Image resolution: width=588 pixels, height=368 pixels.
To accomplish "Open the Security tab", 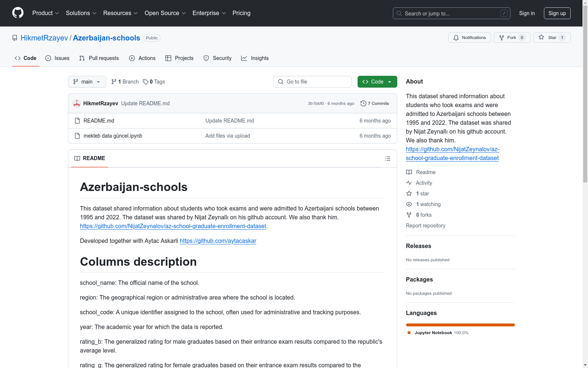I will (x=218, y=58).
